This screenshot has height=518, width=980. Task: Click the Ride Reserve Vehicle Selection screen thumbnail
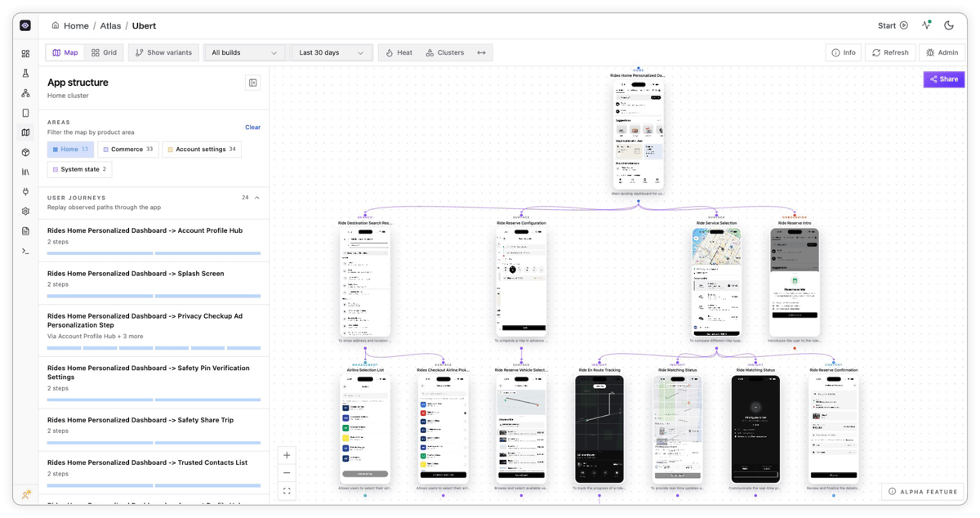tap(521, 429)
